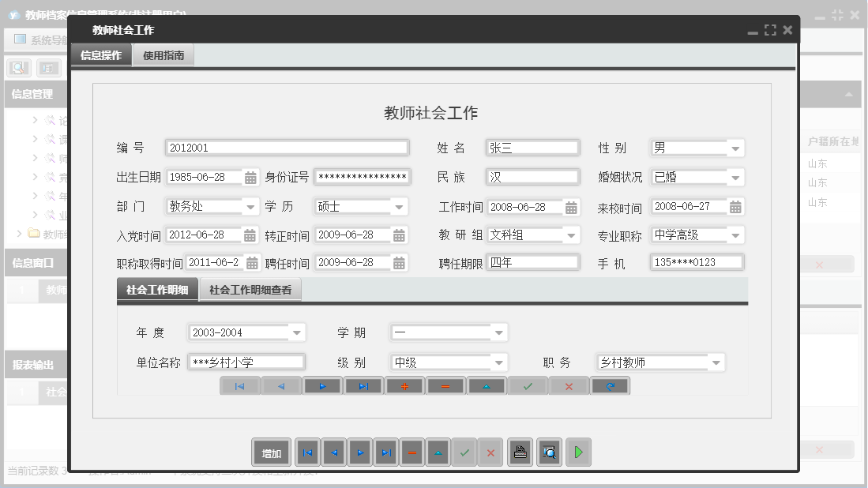The image size is (868, 488).
Task: Jump to last record with the navigation icon
Action: (x=386, y=452)
